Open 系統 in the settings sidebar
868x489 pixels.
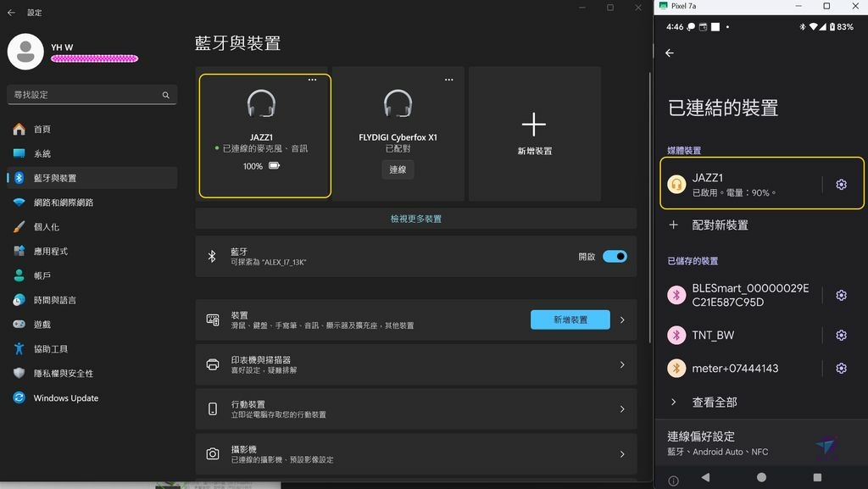pyautogui.click(x=92, y=153)
